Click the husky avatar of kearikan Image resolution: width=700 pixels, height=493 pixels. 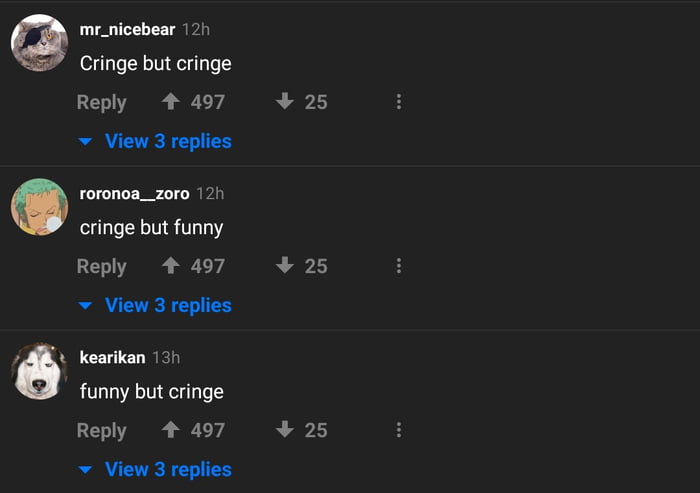point(39,371)
